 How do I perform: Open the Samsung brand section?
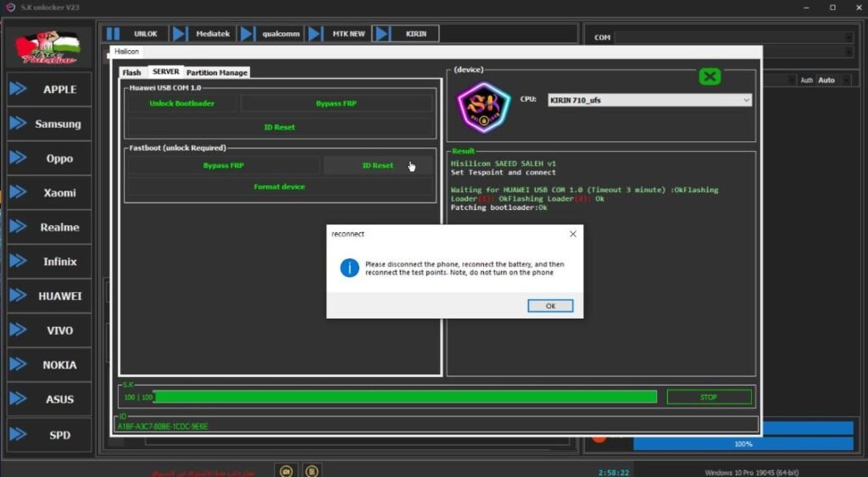(49, 124)
